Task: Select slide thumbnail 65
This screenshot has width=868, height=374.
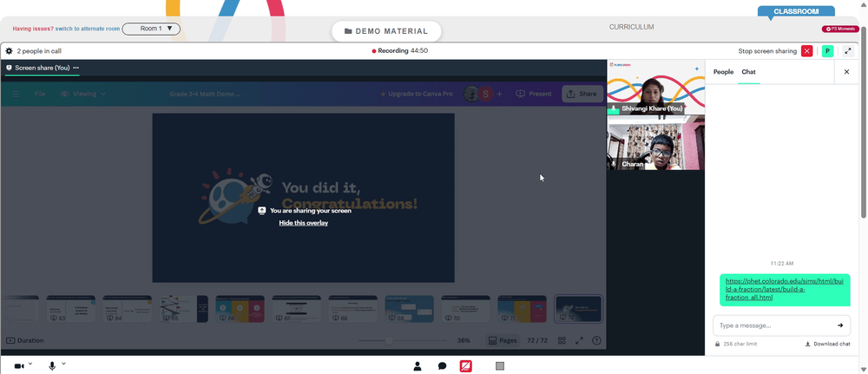Action: tap(184, 309)
